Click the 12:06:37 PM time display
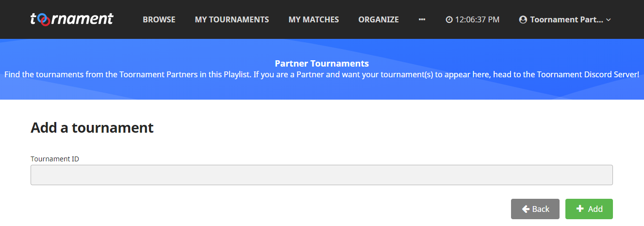Image resolution: width=644 pixels, height=226 pixels. [477, 19]
